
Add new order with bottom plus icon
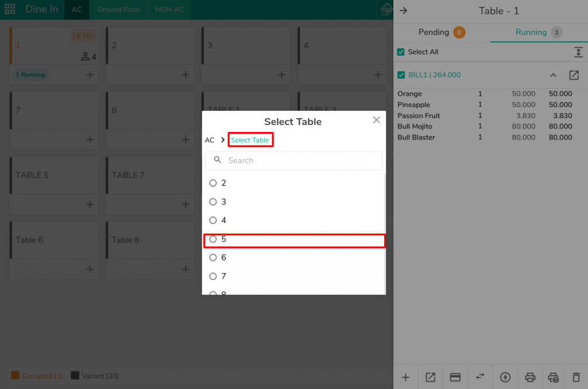[x=405, y=377]
